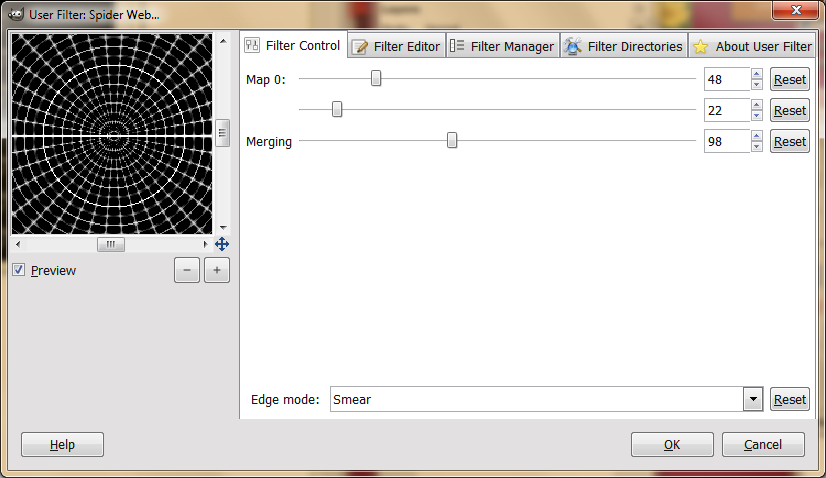The width and height of the screenshot is (826, 478).
Task: Decrease the 22 value with down arrow
Action: 757,115
